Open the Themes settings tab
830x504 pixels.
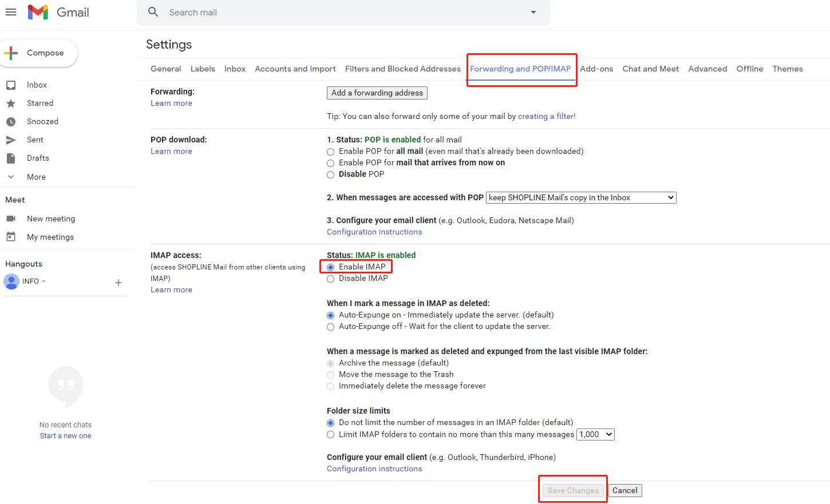pyautogui.click(x=787, y=69)
